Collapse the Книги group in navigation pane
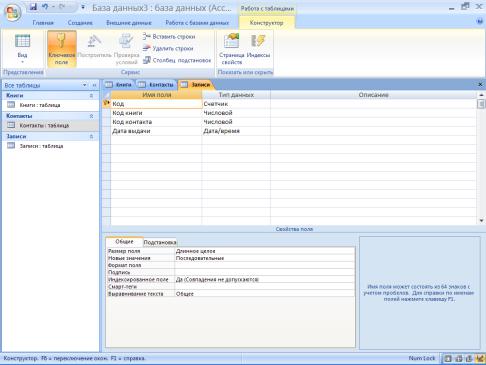 coord(91,96)
